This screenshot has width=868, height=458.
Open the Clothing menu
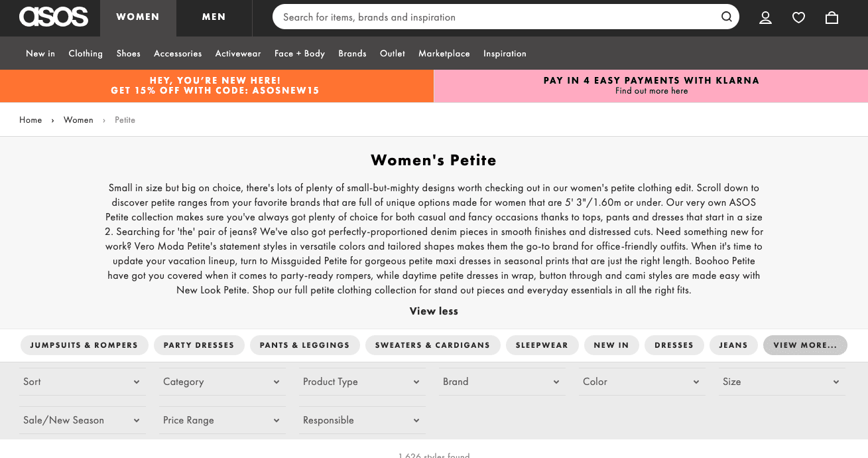point(86,54)
